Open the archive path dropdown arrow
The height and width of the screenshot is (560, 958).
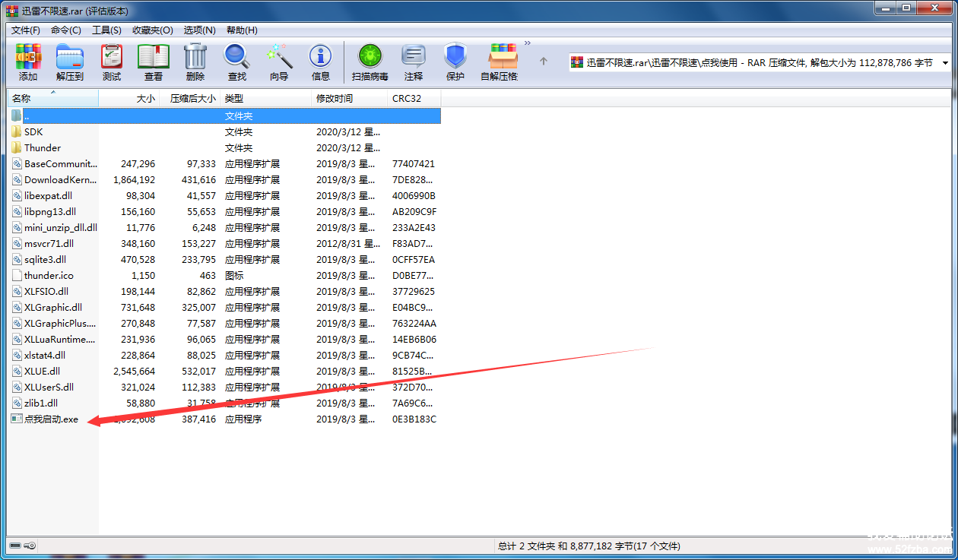945,62
